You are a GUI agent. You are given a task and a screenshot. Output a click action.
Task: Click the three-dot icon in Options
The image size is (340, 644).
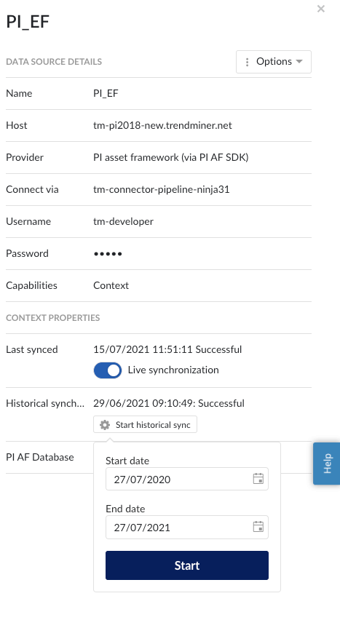tap(247, 62)
